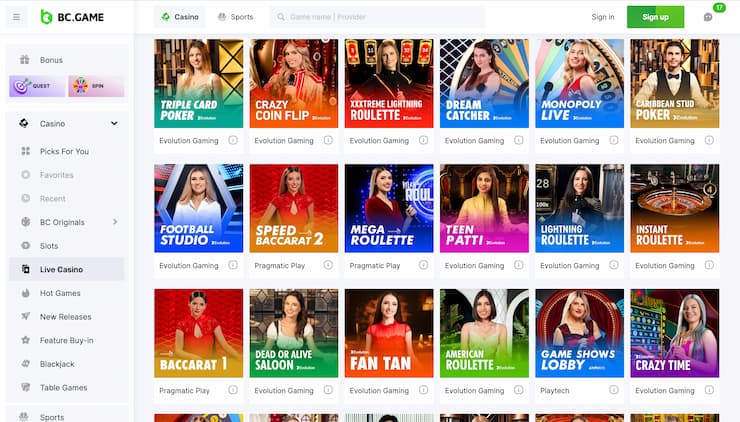The height and width of the screenshot is (422, 740).
Task: Open the Quest promo button
Action: (x=37, y=86)
